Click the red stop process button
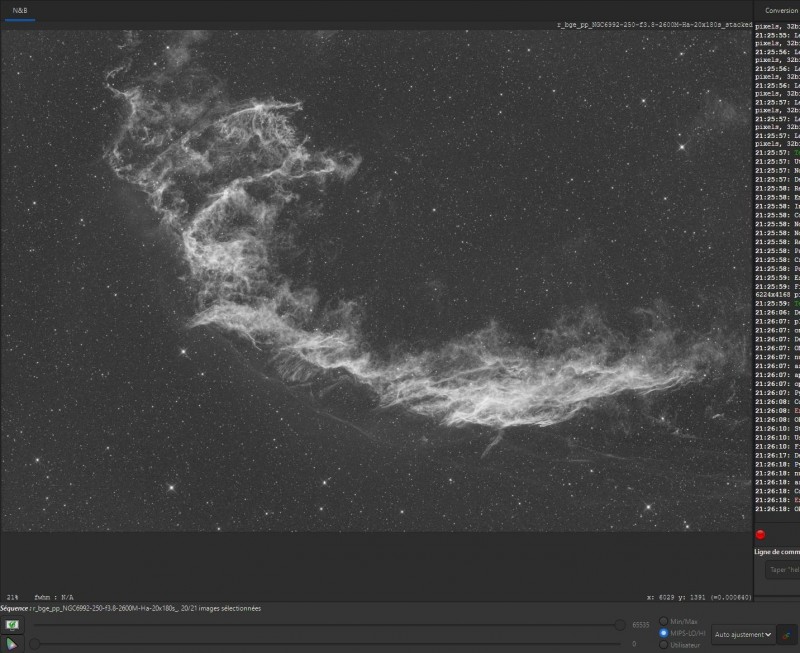Image resolution: width=800 pixels, height=653 pixels. point(760,535)
